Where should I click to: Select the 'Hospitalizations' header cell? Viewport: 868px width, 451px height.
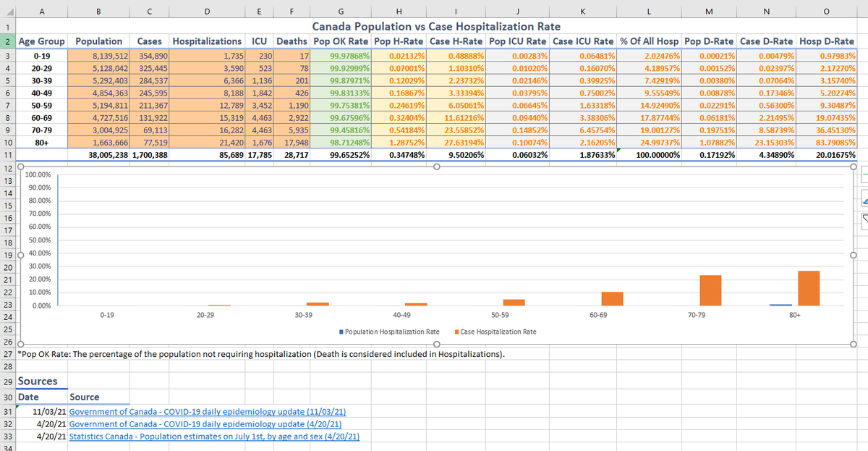click(208, 41)
